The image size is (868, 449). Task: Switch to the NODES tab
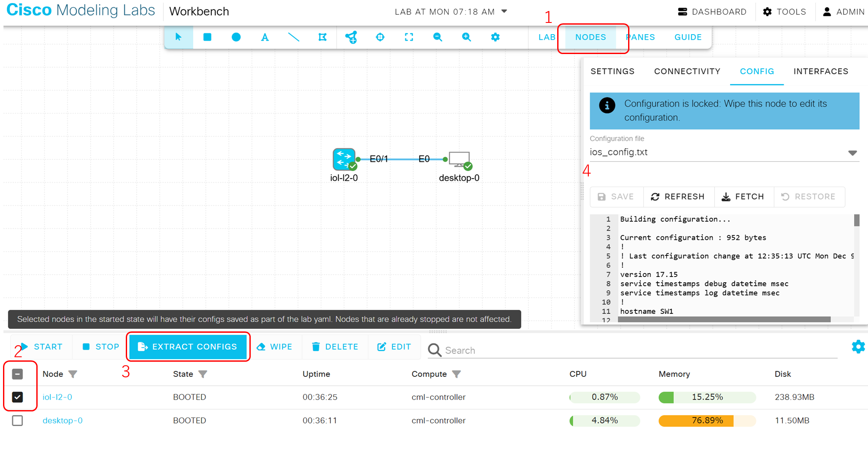[590, 37]
